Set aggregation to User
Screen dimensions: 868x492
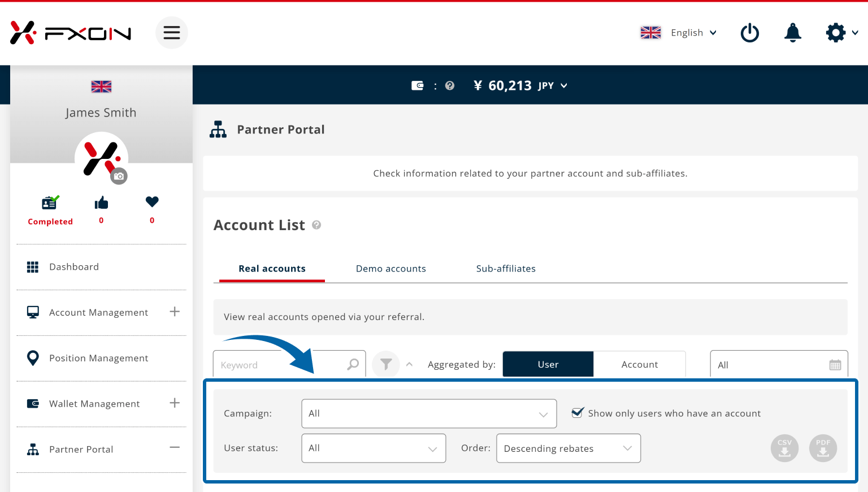pos(548,365)
